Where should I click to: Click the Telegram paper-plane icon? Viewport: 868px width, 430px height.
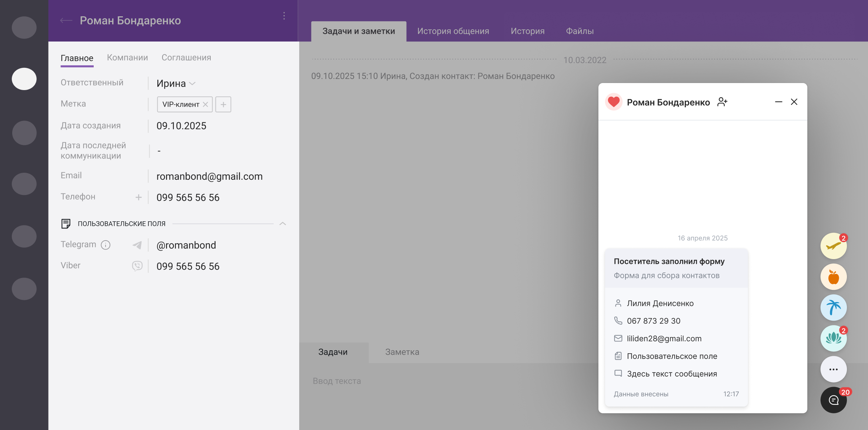137,245
